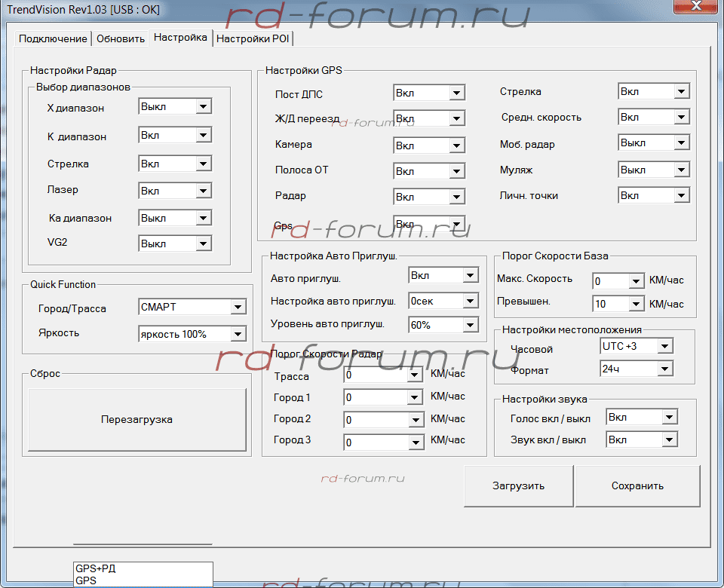
Task: Click the Сохранить button
Action: (x=637, y=485)
